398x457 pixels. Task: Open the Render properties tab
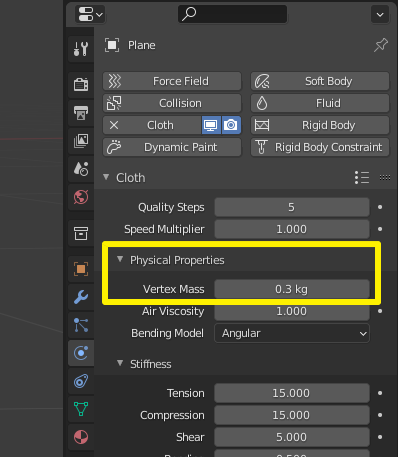click(81, 85)
